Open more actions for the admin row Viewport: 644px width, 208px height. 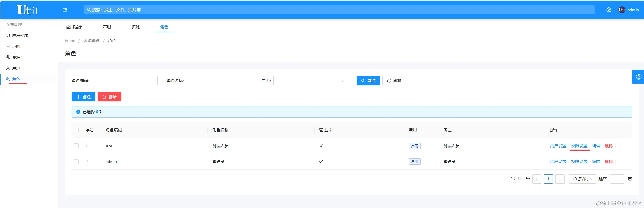(x=620, y=162)
